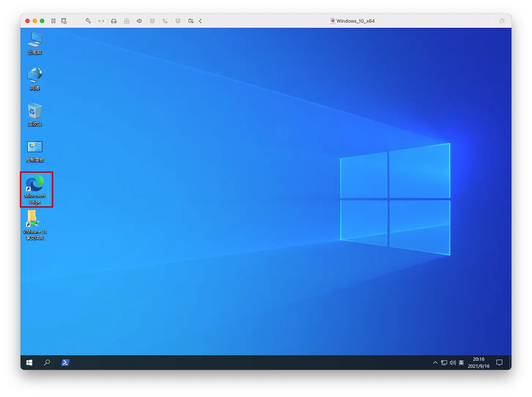
Task: Switch input language via 英 indicator
Action: click(x=461, y=363)
